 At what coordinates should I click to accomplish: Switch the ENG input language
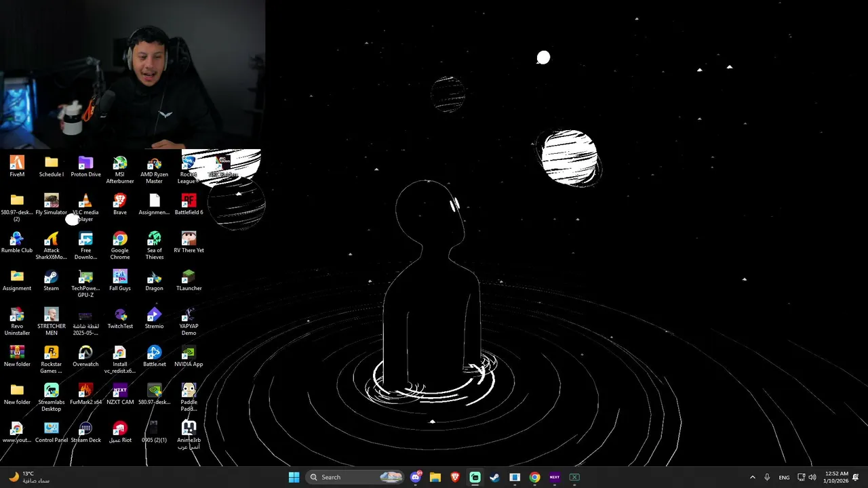click(784, 477)
